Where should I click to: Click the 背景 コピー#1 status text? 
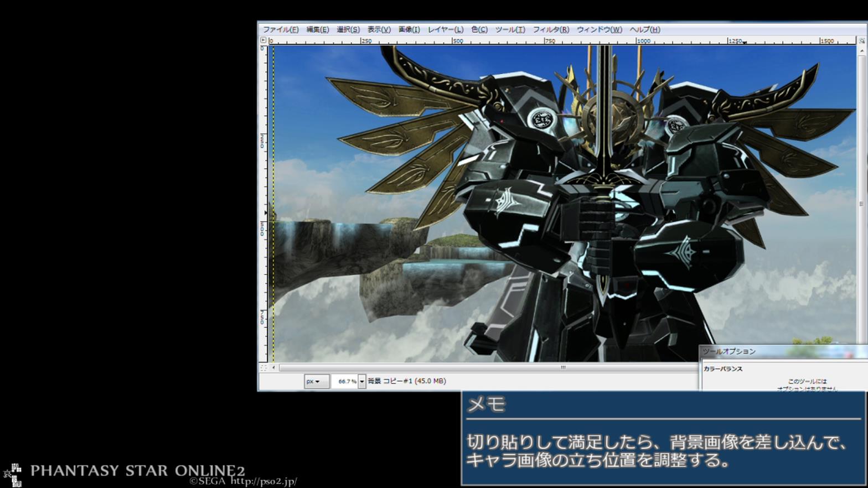point(407,381)
